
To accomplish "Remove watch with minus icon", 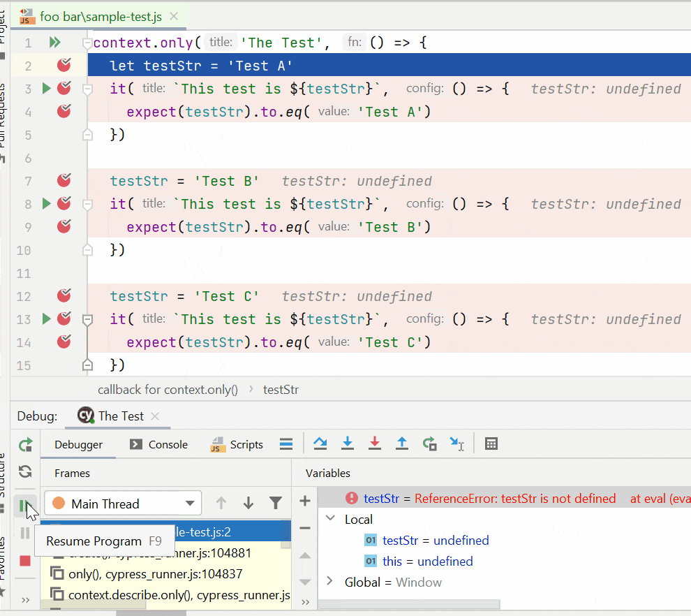I will click(304, 528).
